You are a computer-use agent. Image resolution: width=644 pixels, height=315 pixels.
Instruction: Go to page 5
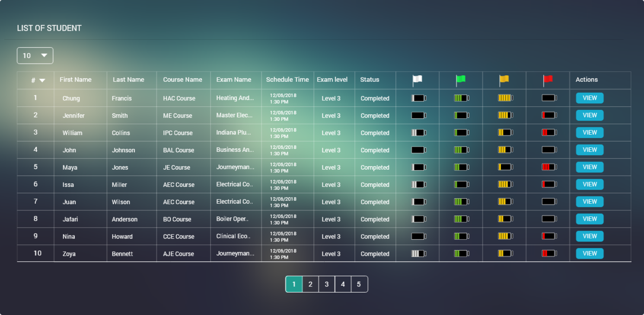coord(359,284)
